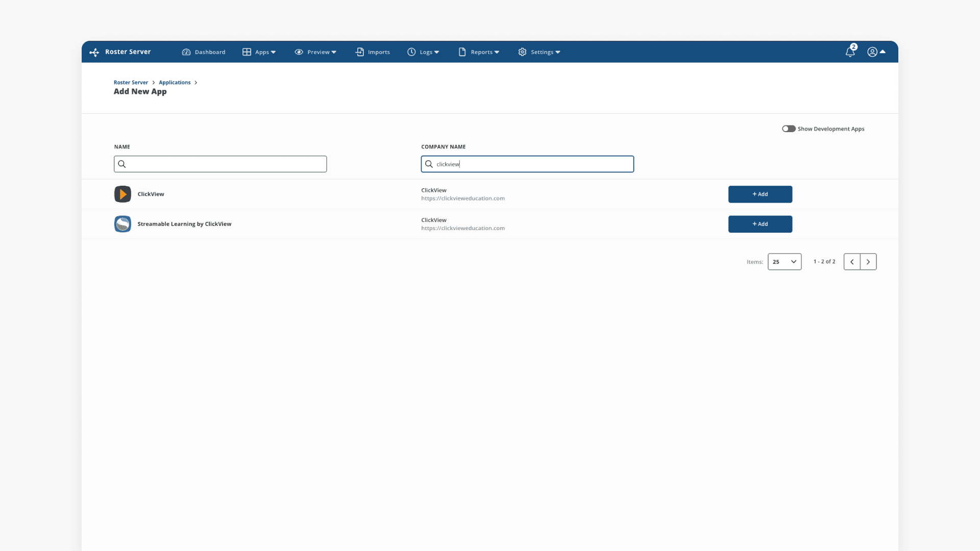
Task: Open the Settings menu label
Action: (542, 52)
